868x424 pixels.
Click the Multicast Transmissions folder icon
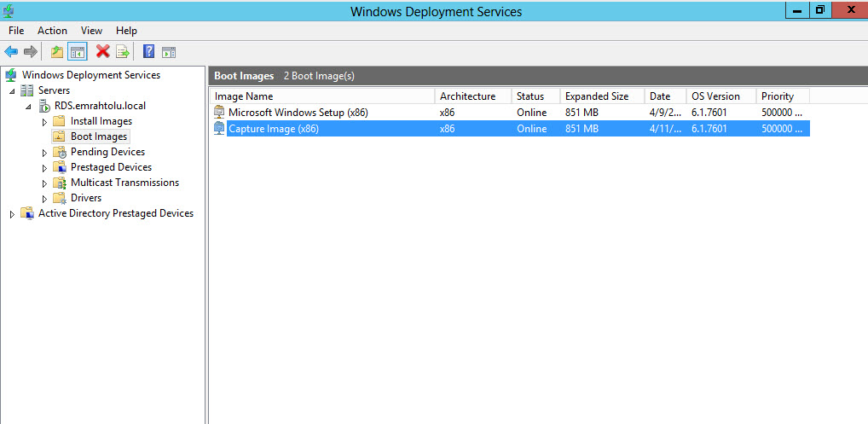coord(60,183)
